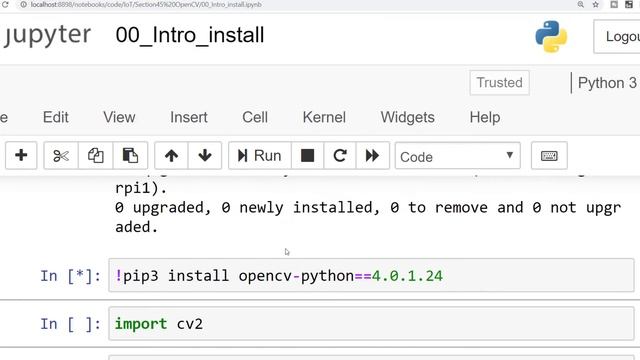The height and width of the screenshot is (360, 640).
Task: Cut selected cells with the scissors icon
Action: click(x=61, y=156)
